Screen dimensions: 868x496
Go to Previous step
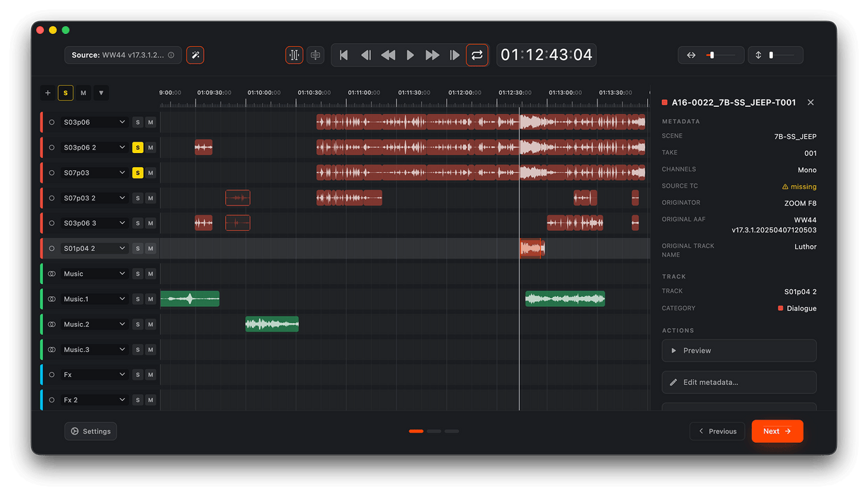click(717, 431)
